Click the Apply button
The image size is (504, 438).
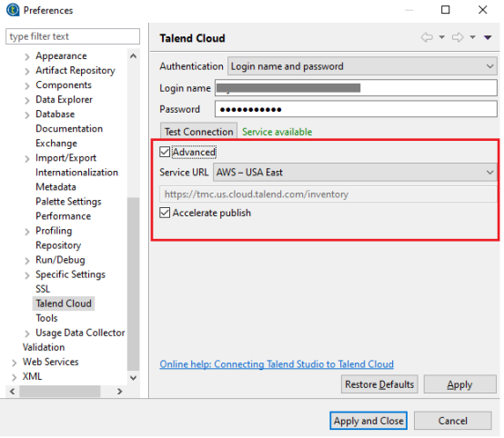[x=460, y=384]
